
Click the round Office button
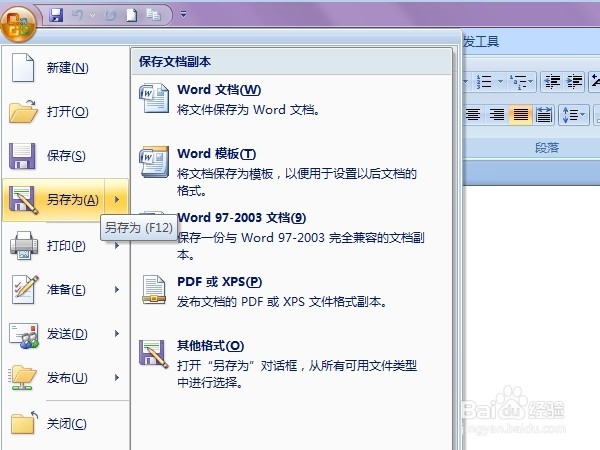[x=18, y=24]
